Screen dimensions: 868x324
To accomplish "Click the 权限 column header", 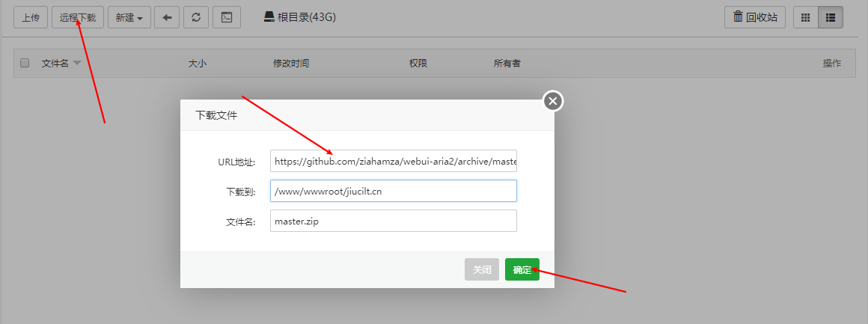I will click(x=418, y=63).
